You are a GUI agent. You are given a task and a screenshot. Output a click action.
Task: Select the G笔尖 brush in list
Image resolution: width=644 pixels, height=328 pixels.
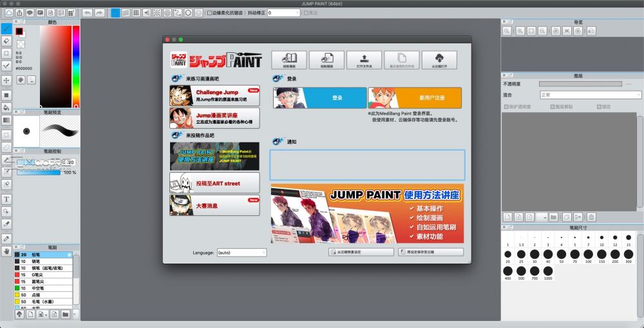click(43, 275)
